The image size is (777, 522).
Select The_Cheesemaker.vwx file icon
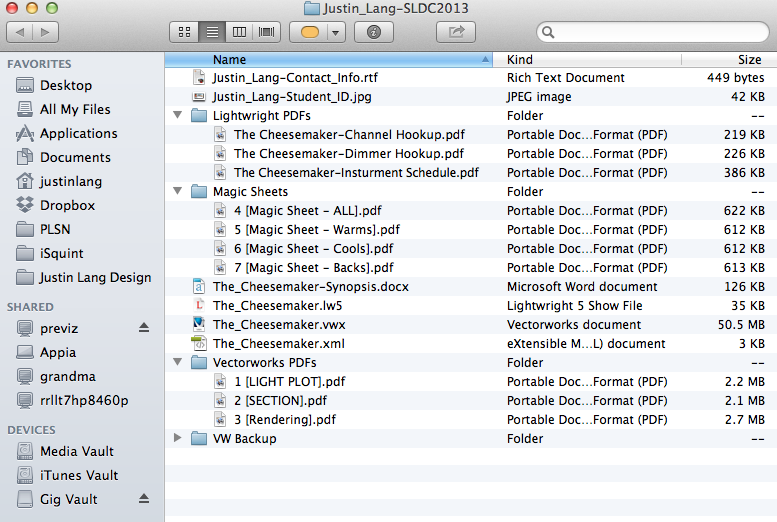point(199,324)
